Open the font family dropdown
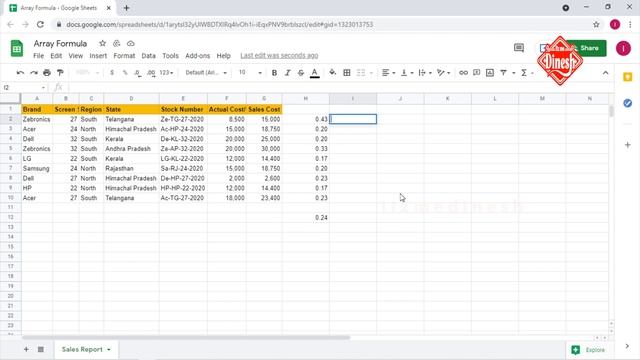Viewport: 640px width, 360px height. click(206, 73)
